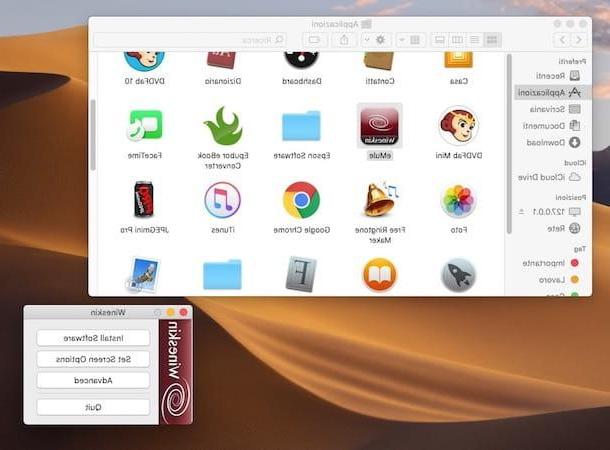Open the DVDFab 10 app icon
The height and width of the screenshot is (450, 610).
[x=144, y=62]
